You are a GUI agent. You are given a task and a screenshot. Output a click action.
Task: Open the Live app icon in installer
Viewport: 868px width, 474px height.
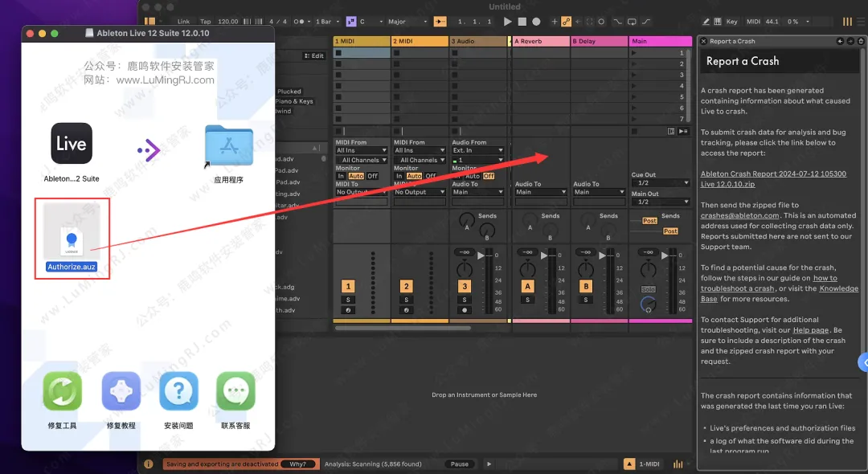tap(71, 144)
